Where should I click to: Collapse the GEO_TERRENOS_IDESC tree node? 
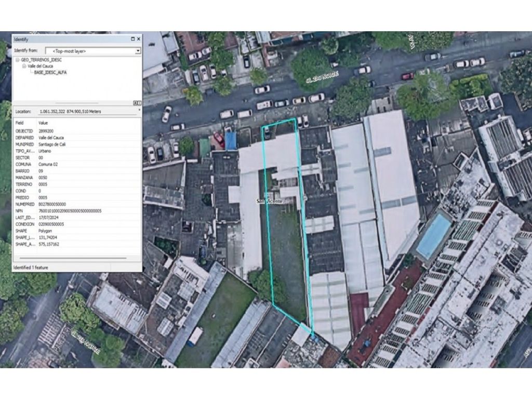(18, 60)
